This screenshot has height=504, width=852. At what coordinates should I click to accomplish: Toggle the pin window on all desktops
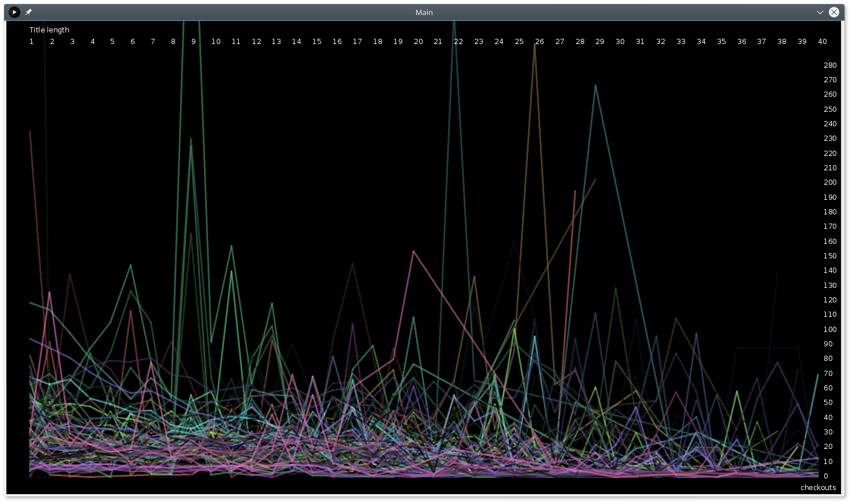(28, 12)
